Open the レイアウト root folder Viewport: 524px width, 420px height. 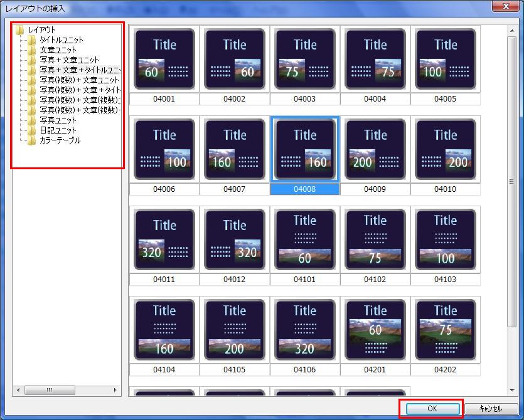(x=42, y=29)
